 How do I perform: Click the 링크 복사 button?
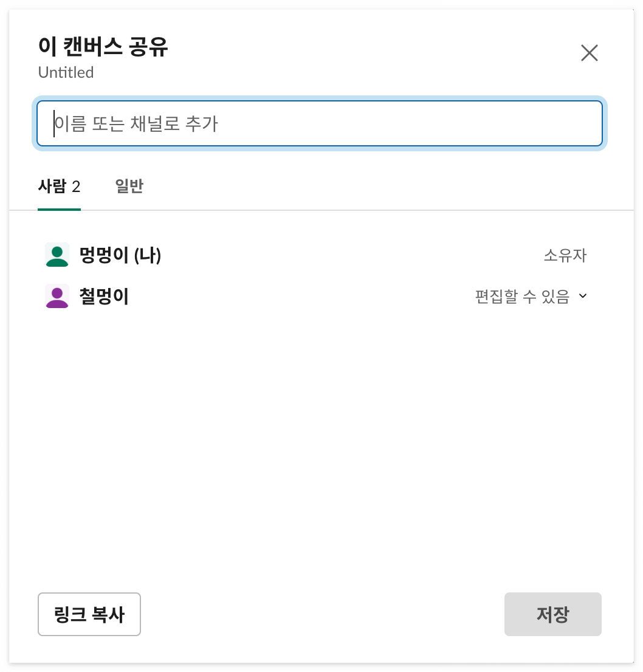coord(89,614)
